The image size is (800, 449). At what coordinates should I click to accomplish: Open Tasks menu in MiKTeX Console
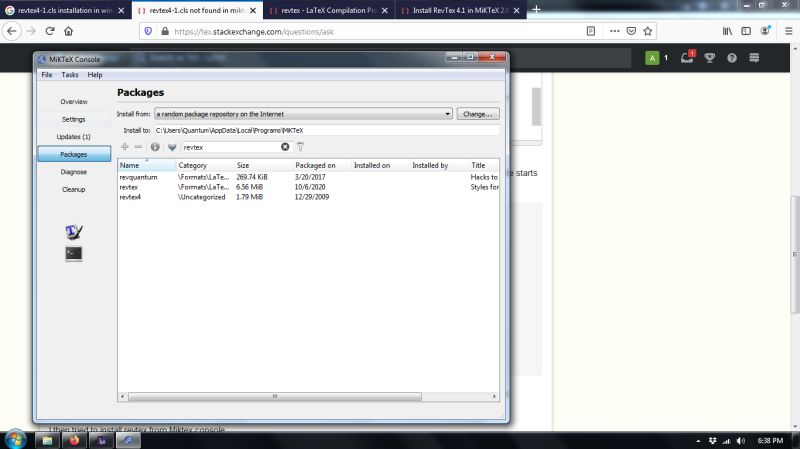point(70,74)
